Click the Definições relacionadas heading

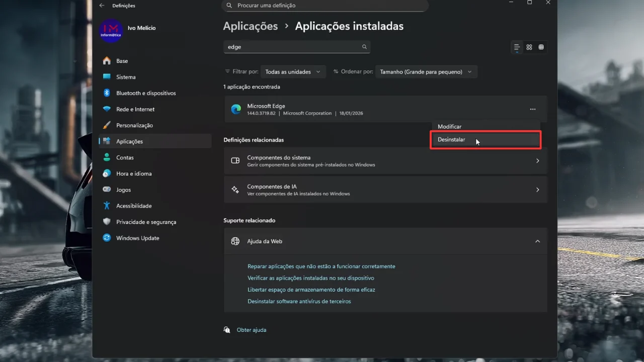(254, 140)
